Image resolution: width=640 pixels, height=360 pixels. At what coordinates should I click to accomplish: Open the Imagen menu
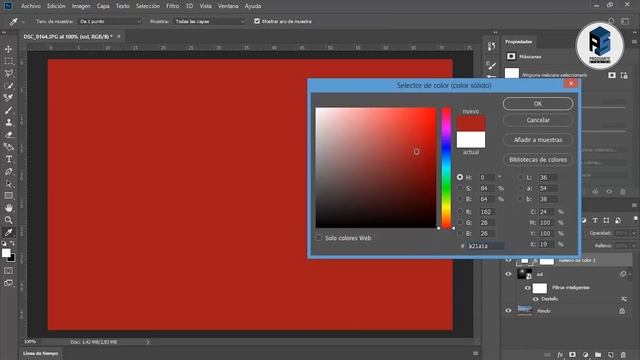(81, 6)
